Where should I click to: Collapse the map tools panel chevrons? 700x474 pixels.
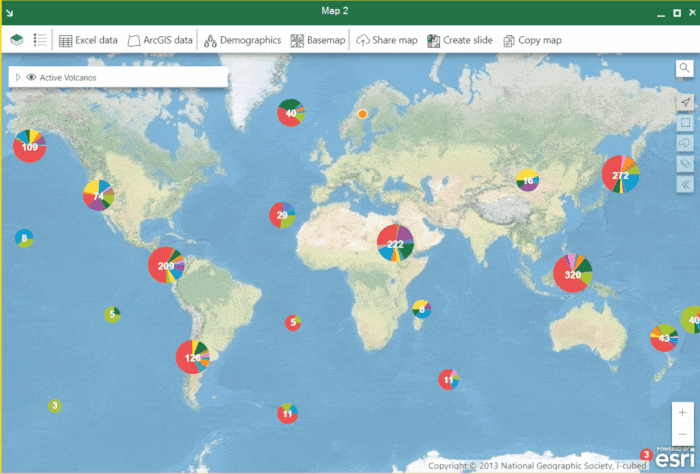[x=685, y=184]
